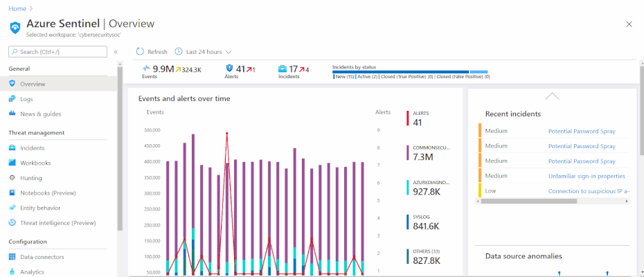Click the OTHERS (33) green legend swatch
This screenshot has width=644, height=277.
(407, 256)
